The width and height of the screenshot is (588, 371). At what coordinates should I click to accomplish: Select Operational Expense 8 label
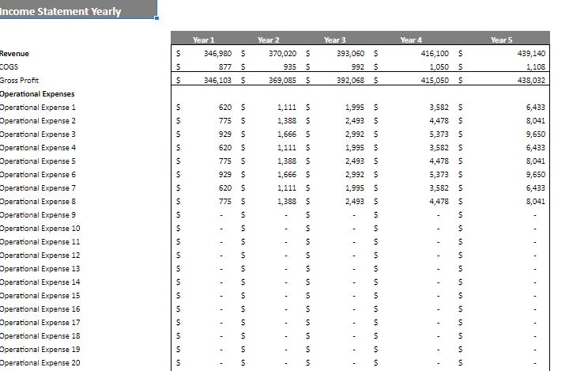(37, 202)
